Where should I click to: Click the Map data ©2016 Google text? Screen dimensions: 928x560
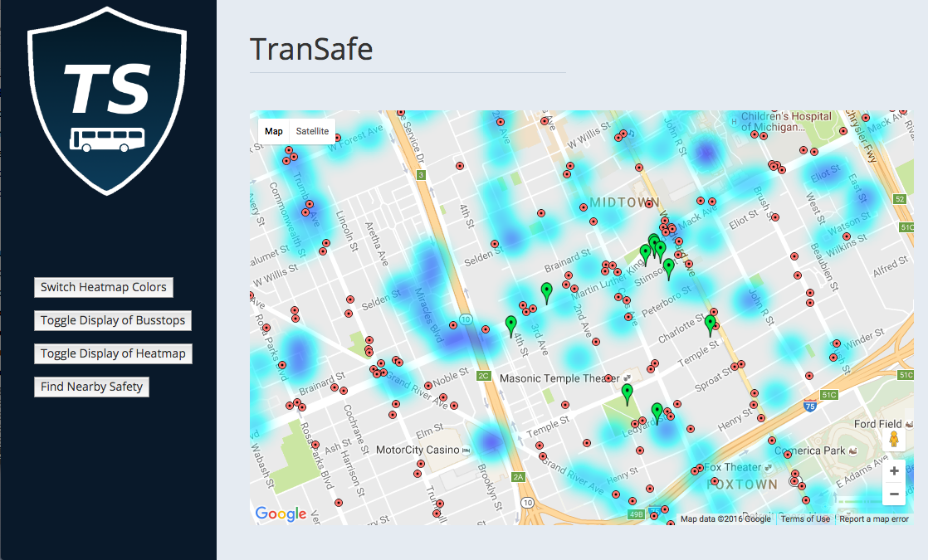(725, 519)
